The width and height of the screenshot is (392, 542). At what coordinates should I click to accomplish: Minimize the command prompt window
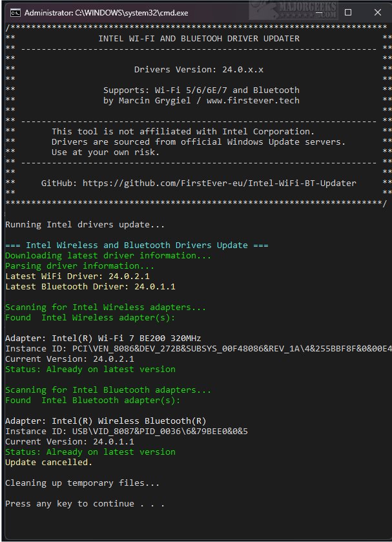point(320,12)
